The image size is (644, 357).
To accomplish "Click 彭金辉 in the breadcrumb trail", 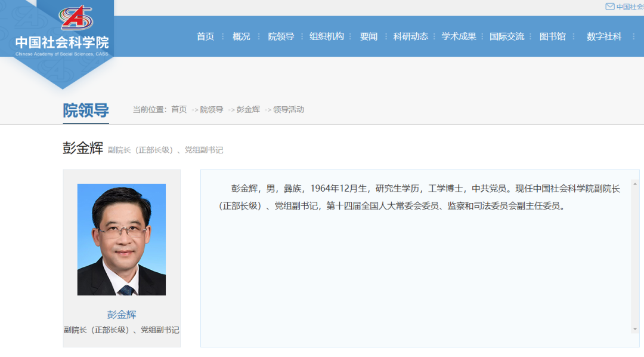I will pos(248,109).
